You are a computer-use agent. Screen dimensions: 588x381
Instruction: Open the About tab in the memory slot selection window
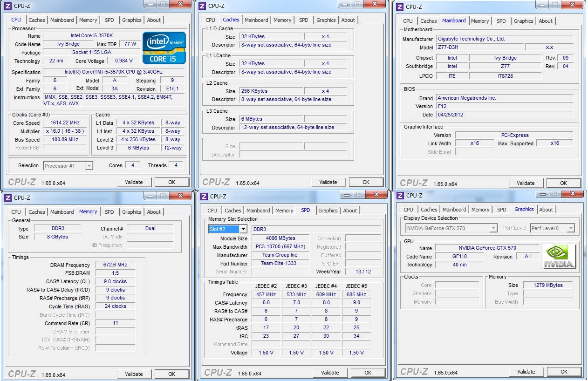click(350, 211)
